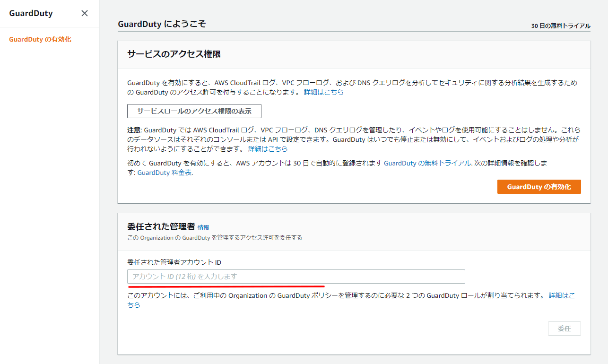Open 詳細はこちら link after the access permission description
The height and width of the screenshot is (364, 608).
tap(323, 92)
